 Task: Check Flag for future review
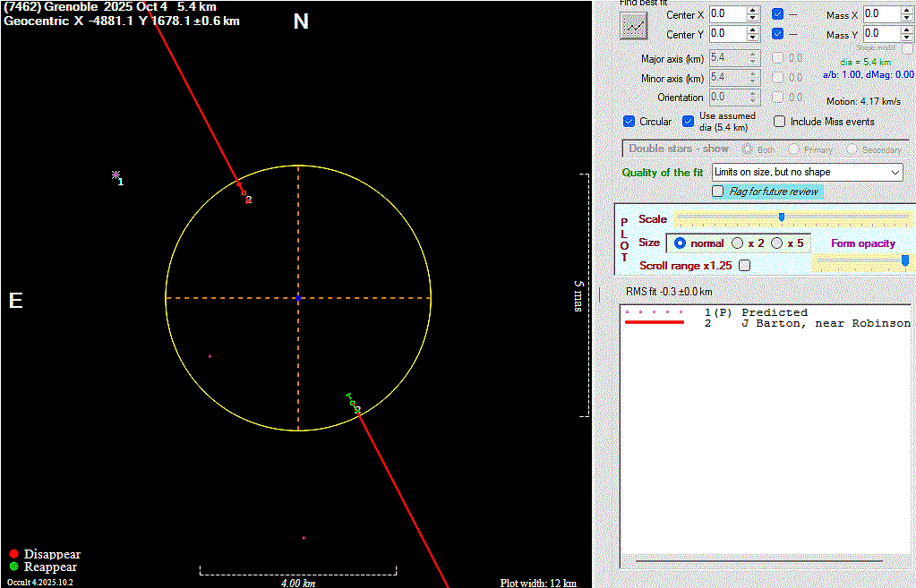click(718, 192)
